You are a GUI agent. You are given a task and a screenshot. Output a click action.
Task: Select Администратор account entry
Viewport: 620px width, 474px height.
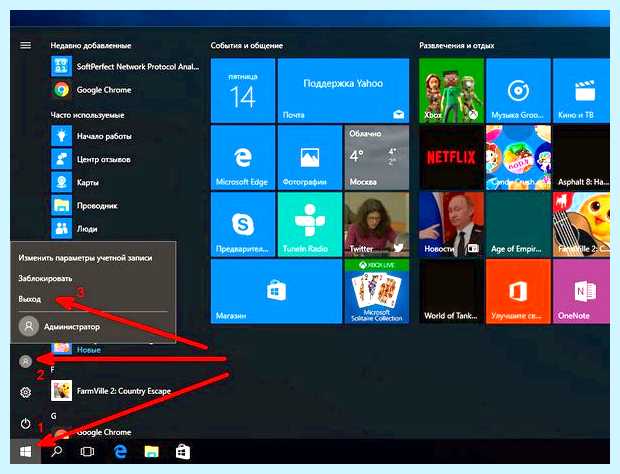59,327
